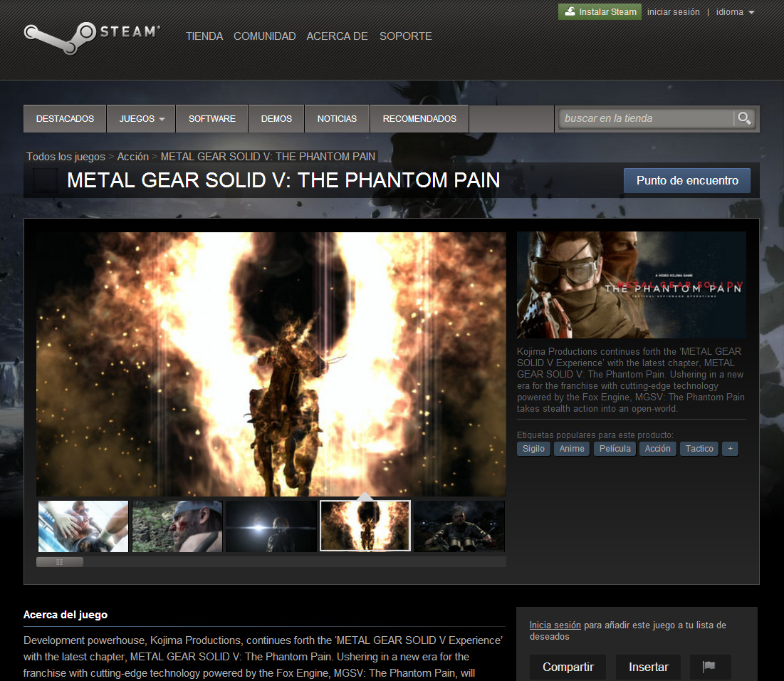Click the flag report icon near Insertar
784x681 pixels.
[x=710, y=667]
